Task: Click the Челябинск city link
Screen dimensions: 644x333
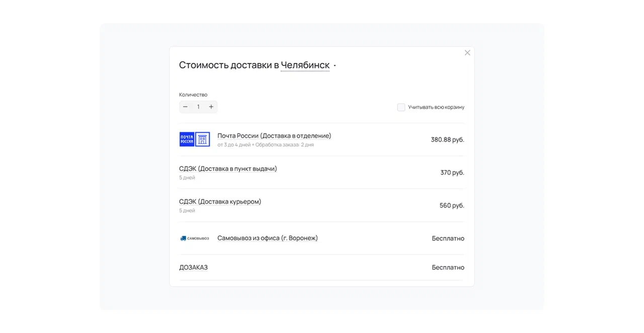Action: pyautogui.click(x=305, y=65)
